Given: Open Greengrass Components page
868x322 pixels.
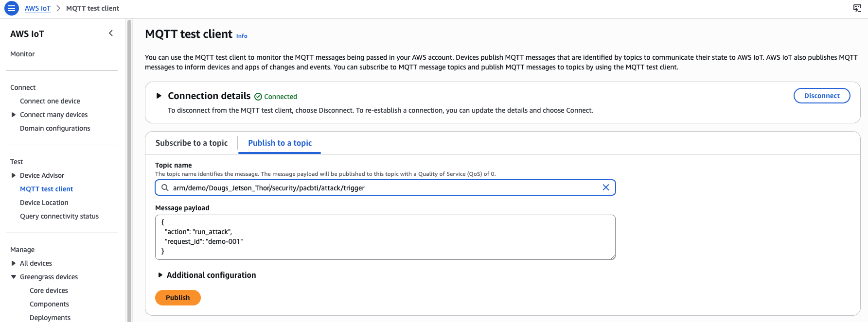Looking at the screenshot, I should point(50,304).
